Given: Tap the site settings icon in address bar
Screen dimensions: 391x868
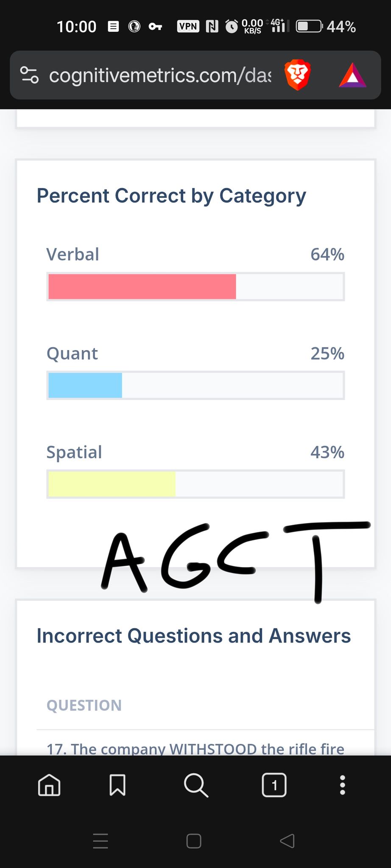Looking at the screenshot, I should pos(30,75).
